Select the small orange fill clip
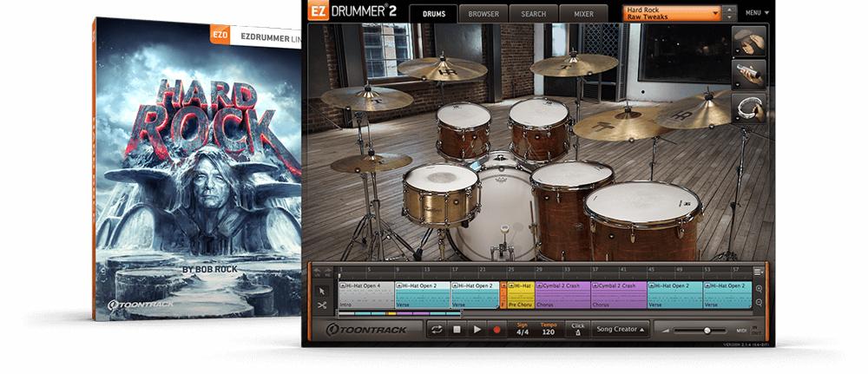This screenshot has width=868, height=374. coord(503,295)
